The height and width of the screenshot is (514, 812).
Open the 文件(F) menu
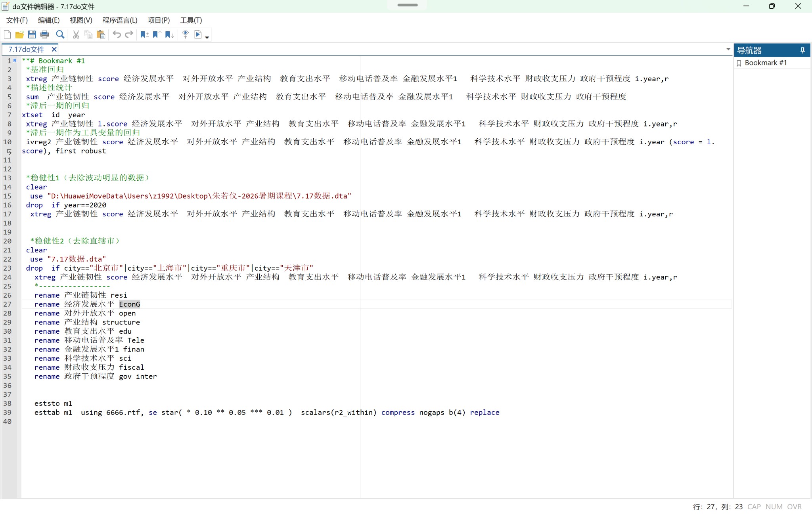point(17,20)
